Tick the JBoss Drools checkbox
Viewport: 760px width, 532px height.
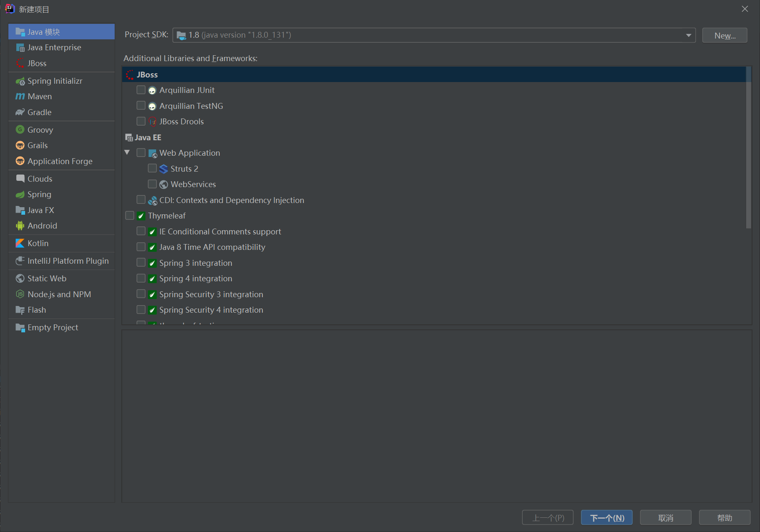[141, 121]
